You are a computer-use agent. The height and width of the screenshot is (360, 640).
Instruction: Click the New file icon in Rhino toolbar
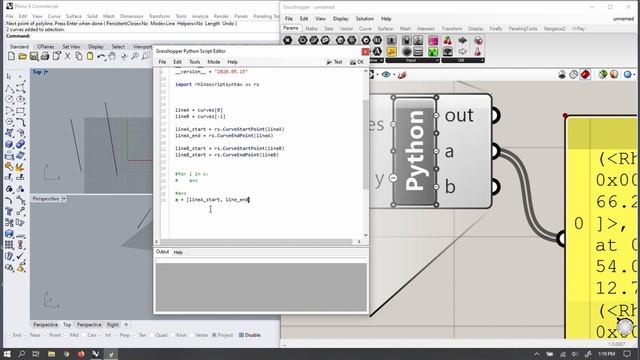click(11, 56)
